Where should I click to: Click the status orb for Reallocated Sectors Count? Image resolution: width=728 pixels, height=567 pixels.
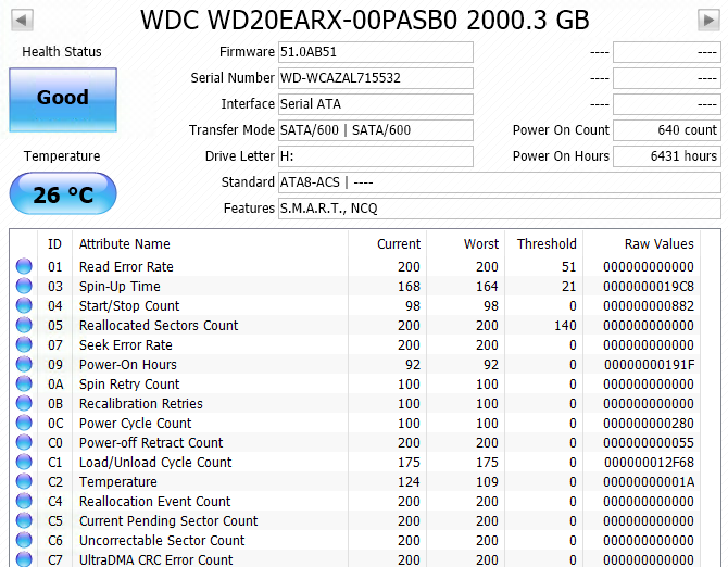coord(24,325)
